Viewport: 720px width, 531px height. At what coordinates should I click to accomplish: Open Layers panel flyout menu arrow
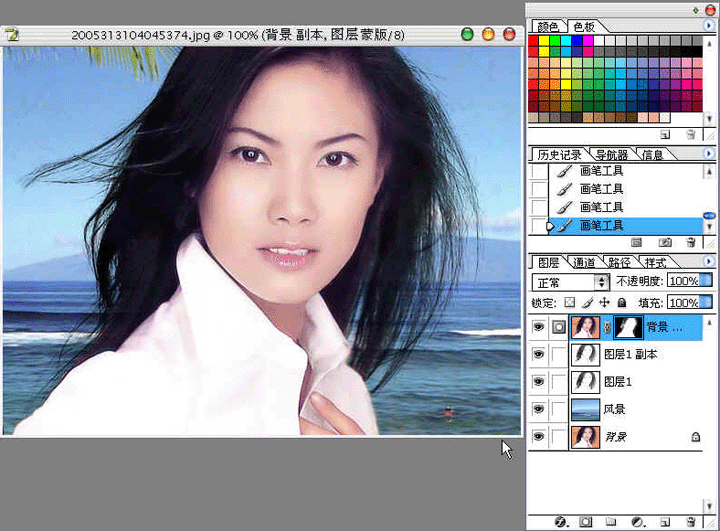tap(709, 261)
